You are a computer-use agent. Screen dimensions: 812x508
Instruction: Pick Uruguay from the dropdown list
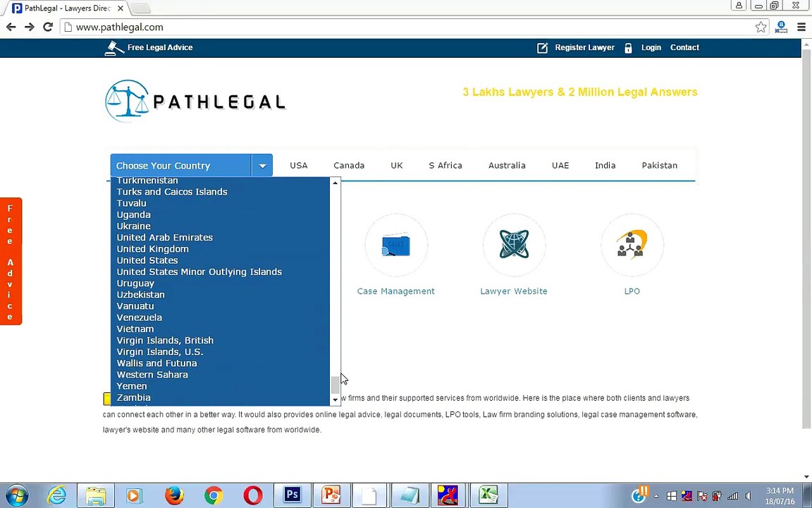coord(135,283)
